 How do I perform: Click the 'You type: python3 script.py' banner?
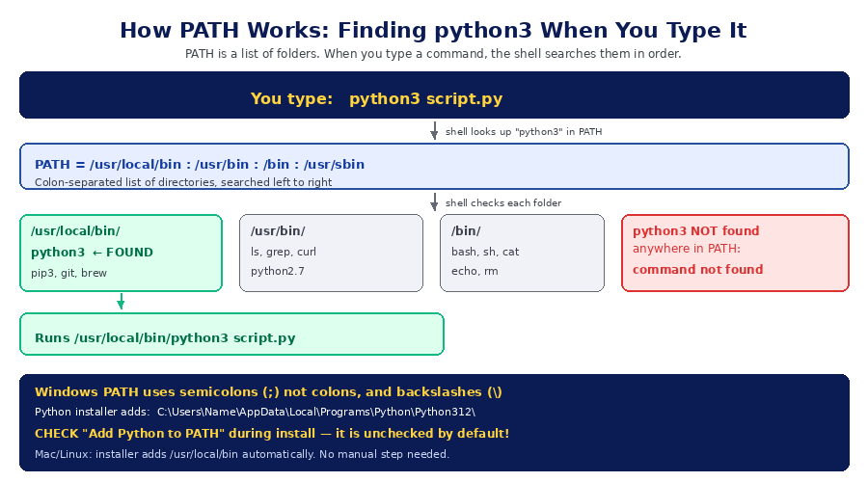click(434, 95)
